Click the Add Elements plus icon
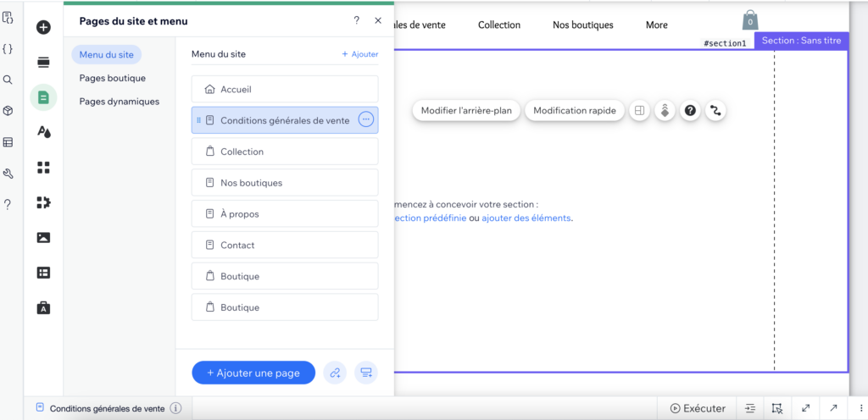Image resolution: width=868 pixels, height=420 pixels. 43,27
